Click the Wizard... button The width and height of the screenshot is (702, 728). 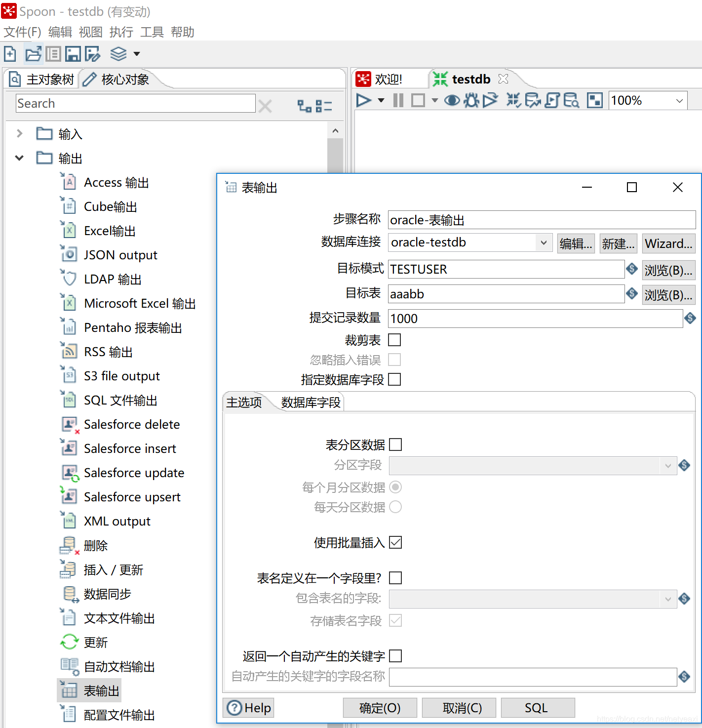668,243
